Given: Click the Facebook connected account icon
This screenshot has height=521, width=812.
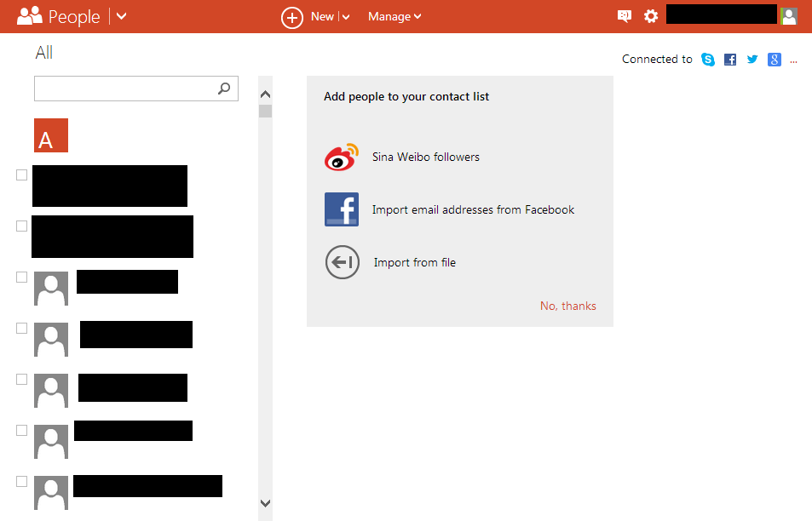Looking at the screenshot, I should pyautogui.click(x=730, y=60).
